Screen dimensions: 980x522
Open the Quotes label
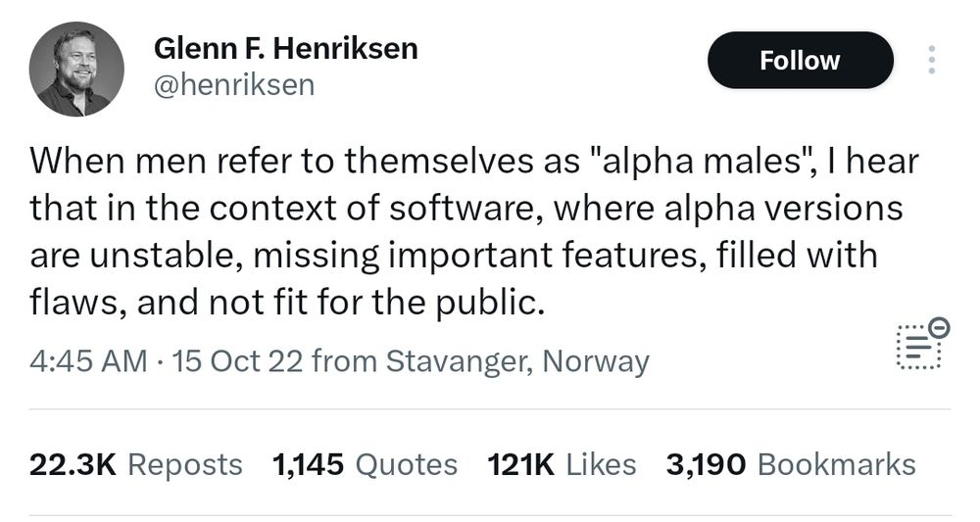(406, 464)
